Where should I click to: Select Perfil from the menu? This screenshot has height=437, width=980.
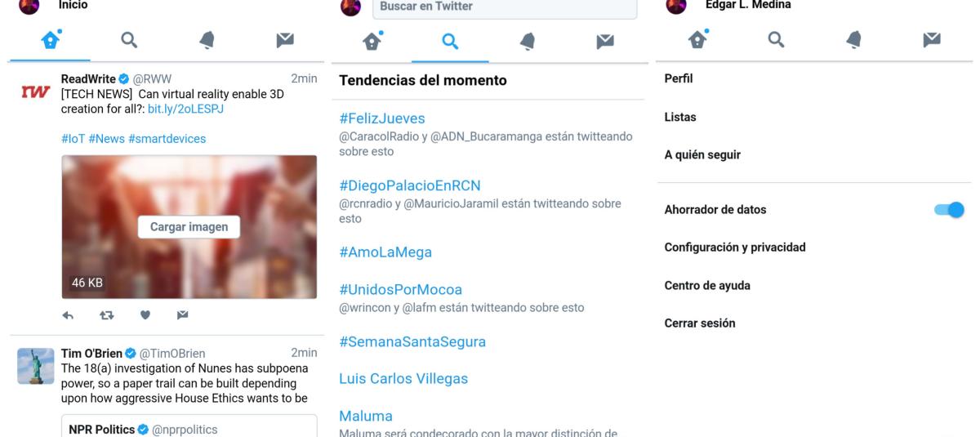pyautogui.click(x=679, y=79)
